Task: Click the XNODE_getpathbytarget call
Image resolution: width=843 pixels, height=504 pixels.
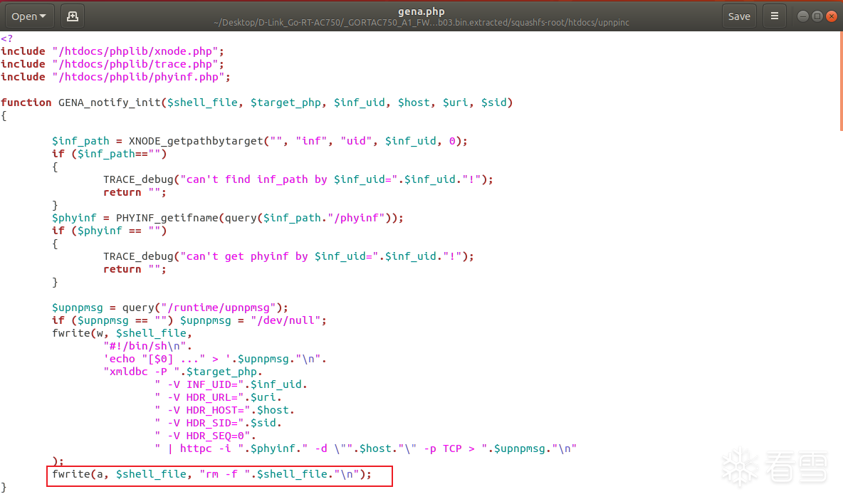Action: click(197, 141)
